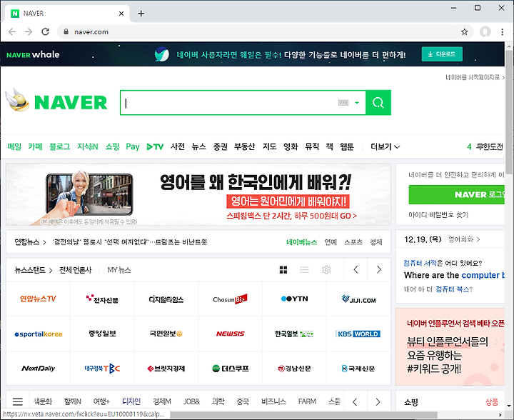Click the English learning banner ad
Image resolution: width=514 pixels, height=420 pixels.
point(198,194)
